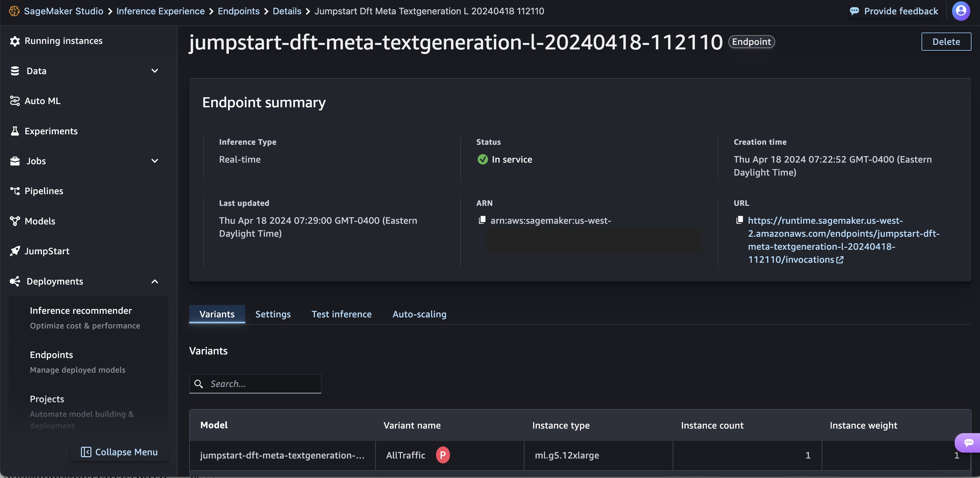Viewport: 980px width, 478px height.
Task: Open the floating chat bubble icon
Action: pyautogui.click(x=969, y=443)
